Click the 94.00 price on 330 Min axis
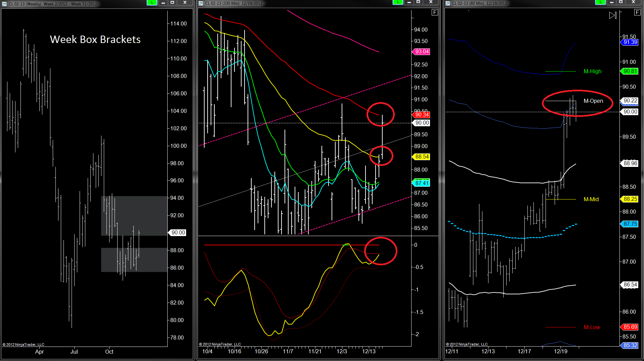The image size is (644, 361). coord(421,30)
